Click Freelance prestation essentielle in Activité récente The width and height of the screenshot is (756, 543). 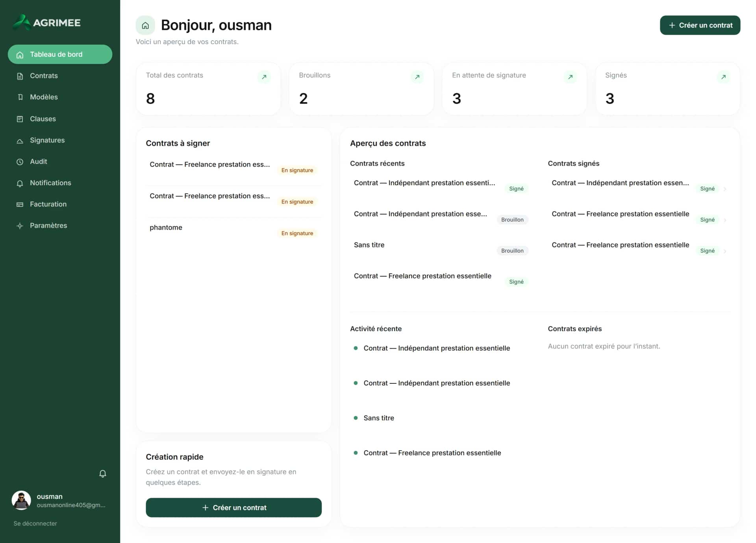[x=432, y=453]
